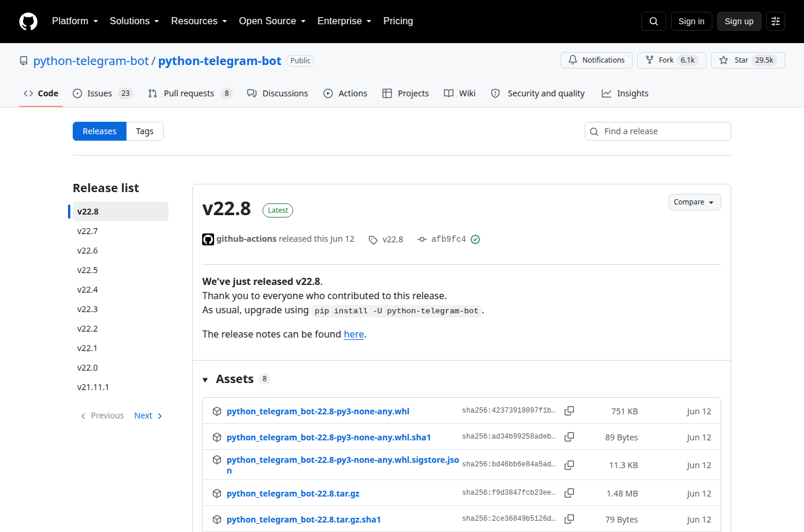
Task: Select v22.7 in the release list
Action: [x=121, y=231]
